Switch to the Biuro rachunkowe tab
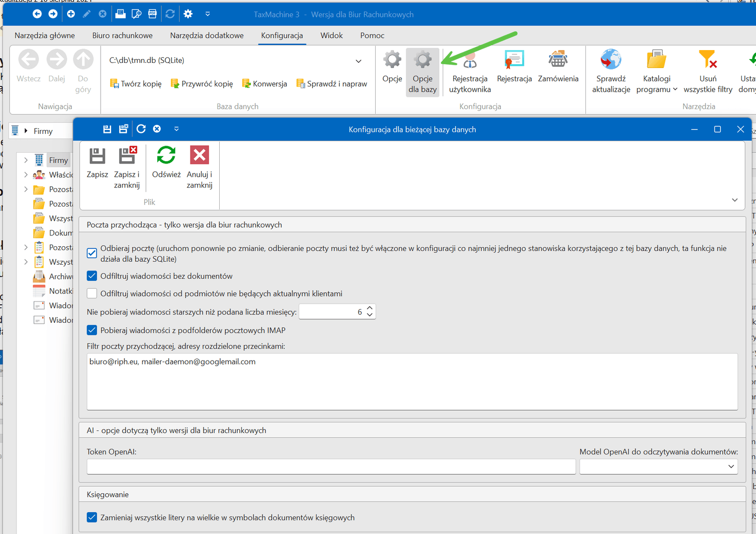The height and width of the screenshot is (534, 756). tap(122, 35)
